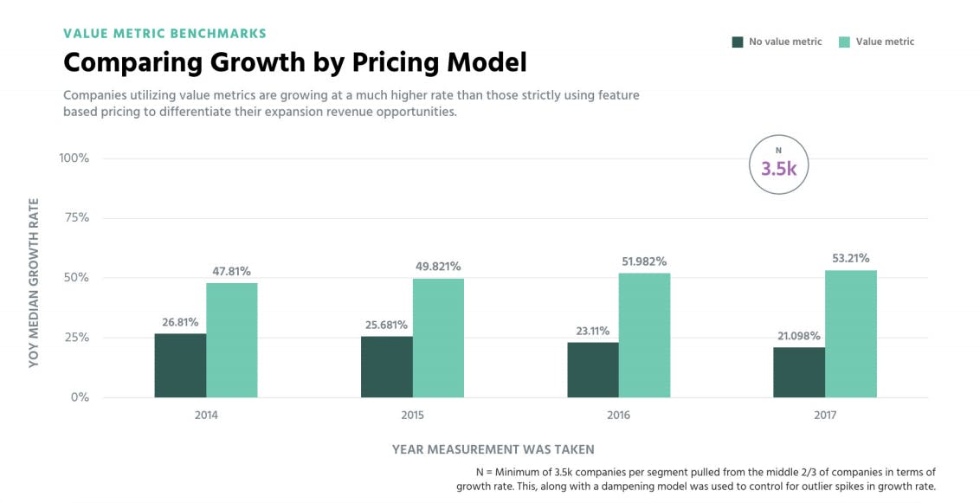Click the 26.81% data label
Viewport: 980px width, 503px height.
tap(181, 322)
